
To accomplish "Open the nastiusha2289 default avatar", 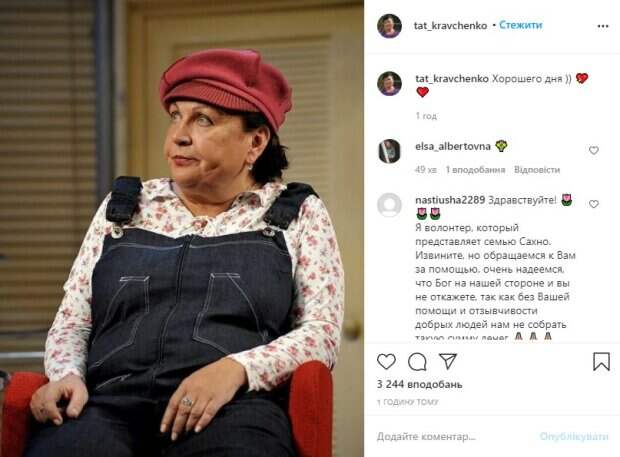I will point(389,205).
